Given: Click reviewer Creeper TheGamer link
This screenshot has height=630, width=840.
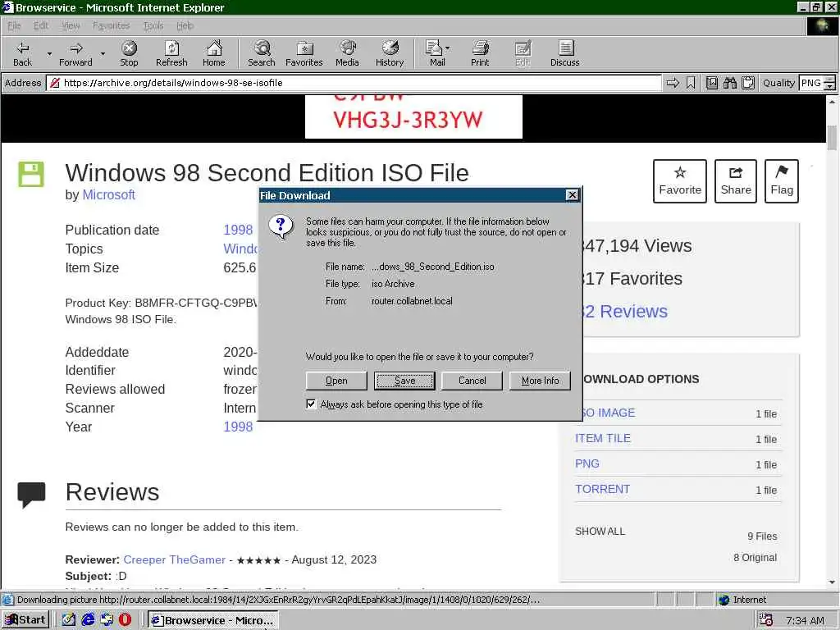Looking at the screenshot, I should point(174,559).
